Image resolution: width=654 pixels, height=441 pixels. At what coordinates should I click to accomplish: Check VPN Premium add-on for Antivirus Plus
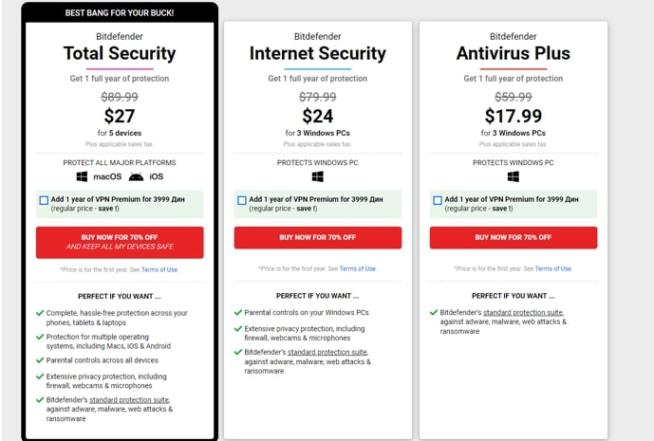click(438, 200)
